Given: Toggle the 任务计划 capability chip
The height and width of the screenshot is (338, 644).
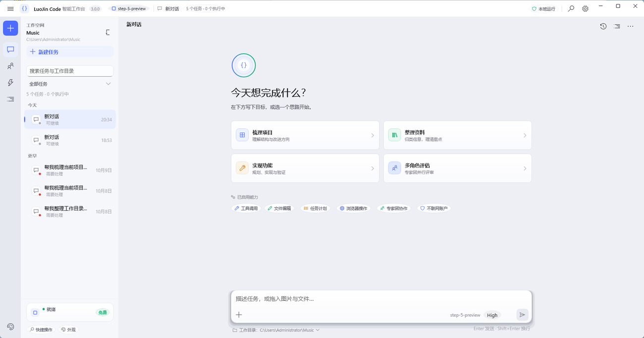Looking at the screenshot, I should [315, 208].
